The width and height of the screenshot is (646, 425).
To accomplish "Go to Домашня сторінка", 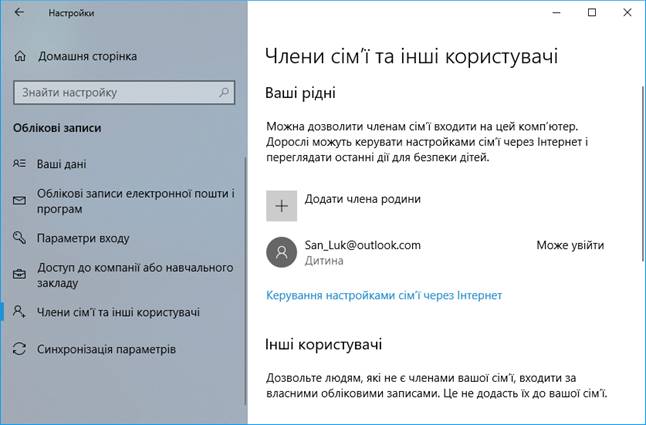I will tap(87, 56).
